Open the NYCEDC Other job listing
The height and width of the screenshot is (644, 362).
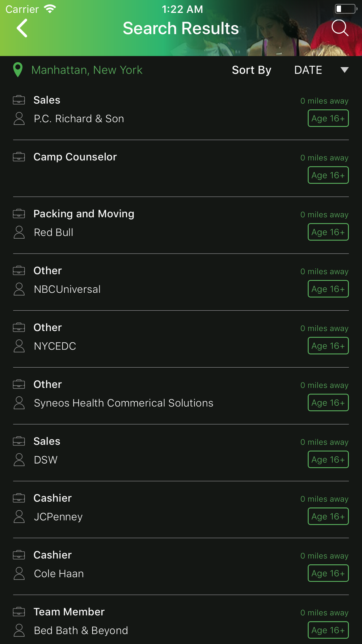[x=181, y=339]
